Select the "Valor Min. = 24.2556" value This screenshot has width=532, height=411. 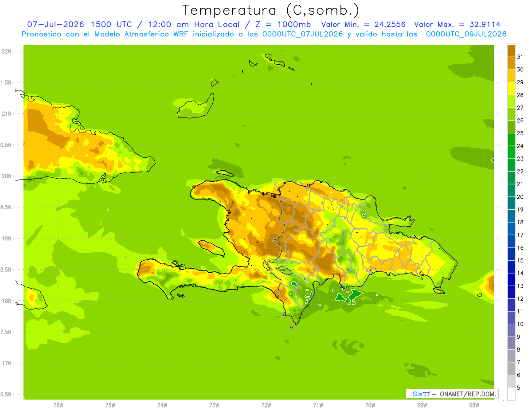(363, 24)
